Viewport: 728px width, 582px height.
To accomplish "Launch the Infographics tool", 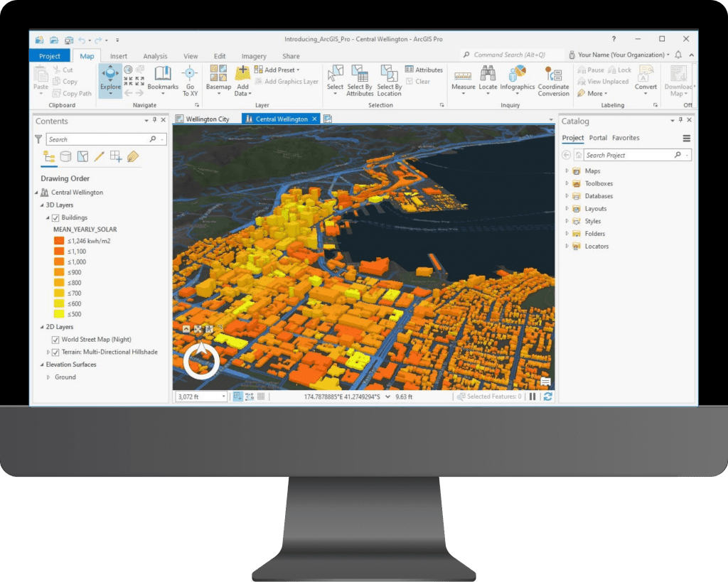I will coord(518,79).
